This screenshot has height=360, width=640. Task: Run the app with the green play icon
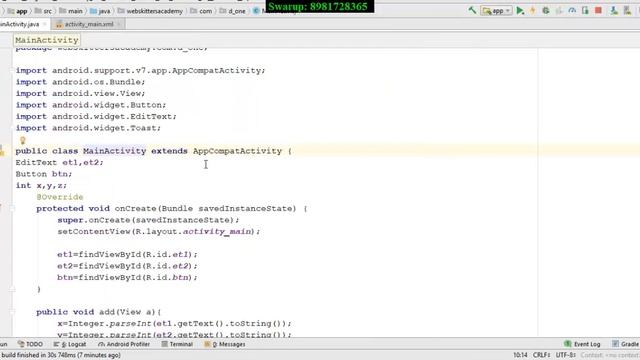pyautogui.click(x=520, y=11)
